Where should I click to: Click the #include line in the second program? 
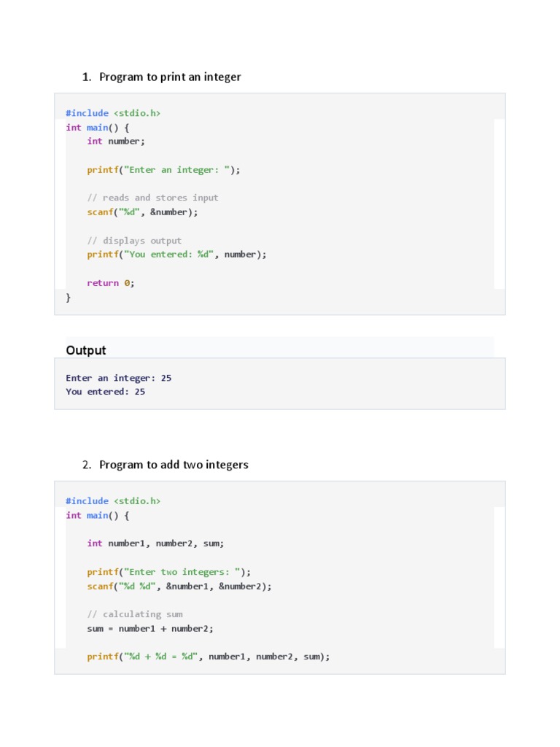113,501
